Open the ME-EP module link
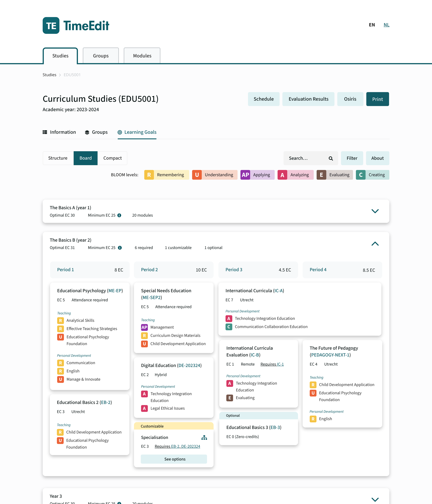Image resolution: width=432 pixels, height=504 pixels. coord(115,291)
